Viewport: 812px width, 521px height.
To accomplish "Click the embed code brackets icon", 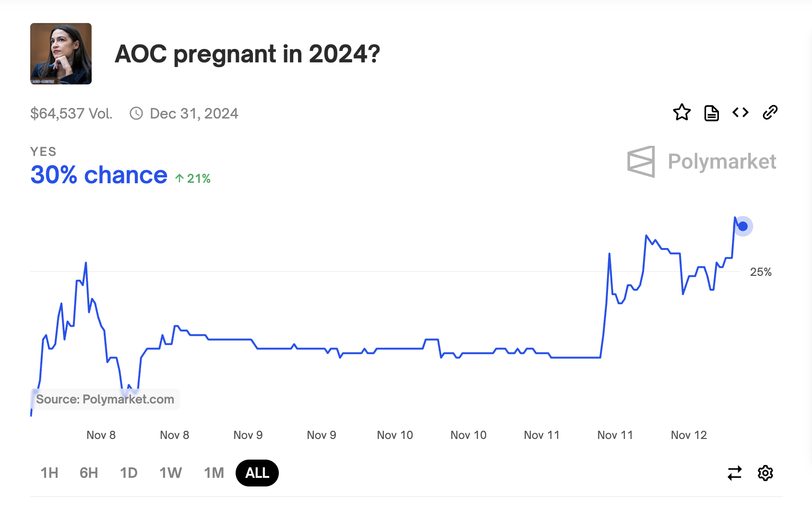I will (x=740, y=113).
